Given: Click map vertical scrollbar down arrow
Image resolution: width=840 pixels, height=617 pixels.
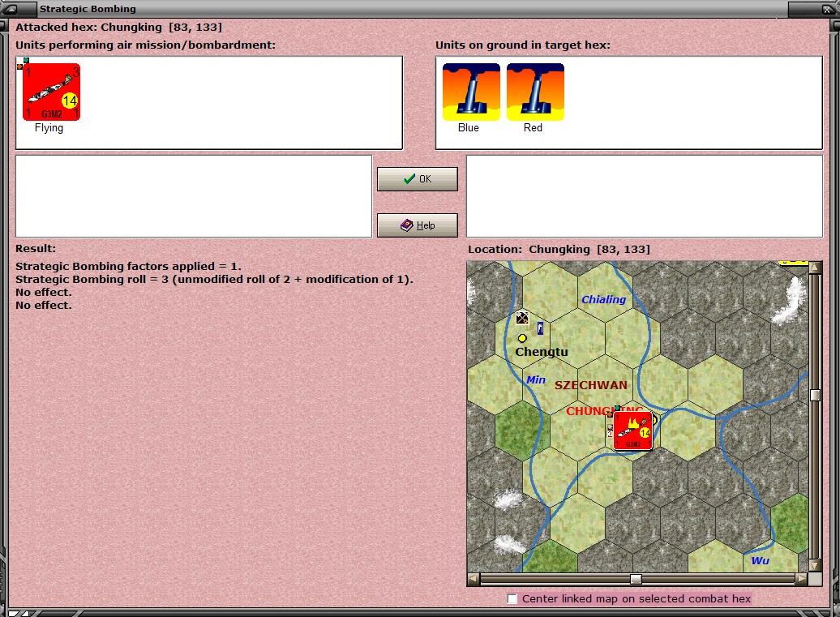Looking at the screenshot, I should pyautogui.click(x=815, y=566).
